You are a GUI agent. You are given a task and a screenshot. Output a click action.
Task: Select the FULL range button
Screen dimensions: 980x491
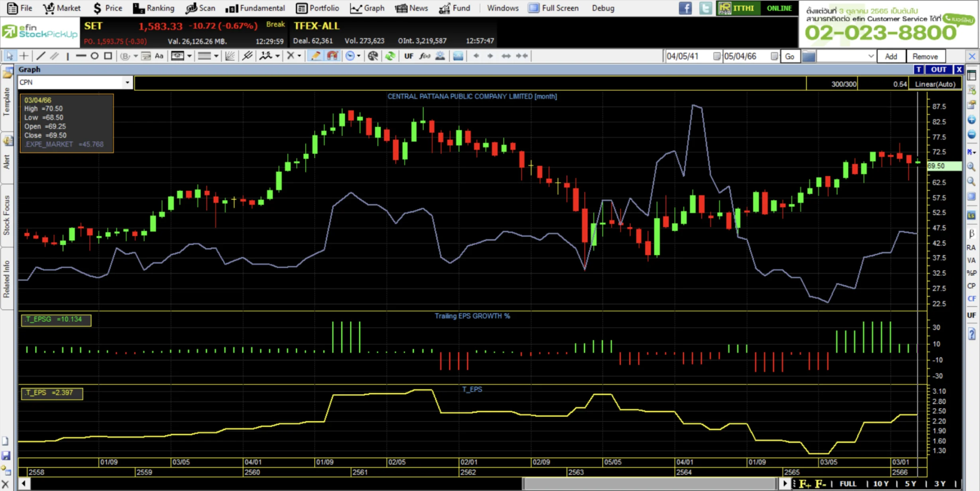848,483
